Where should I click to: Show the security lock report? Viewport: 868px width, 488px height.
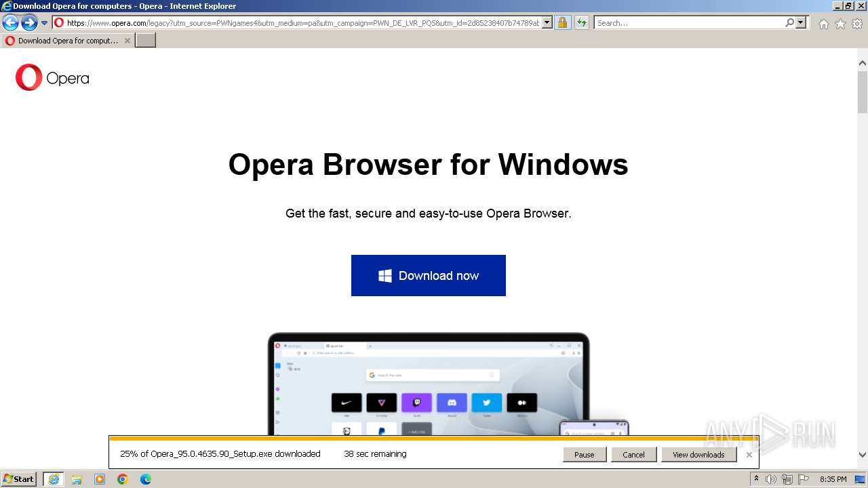[562, 23]
